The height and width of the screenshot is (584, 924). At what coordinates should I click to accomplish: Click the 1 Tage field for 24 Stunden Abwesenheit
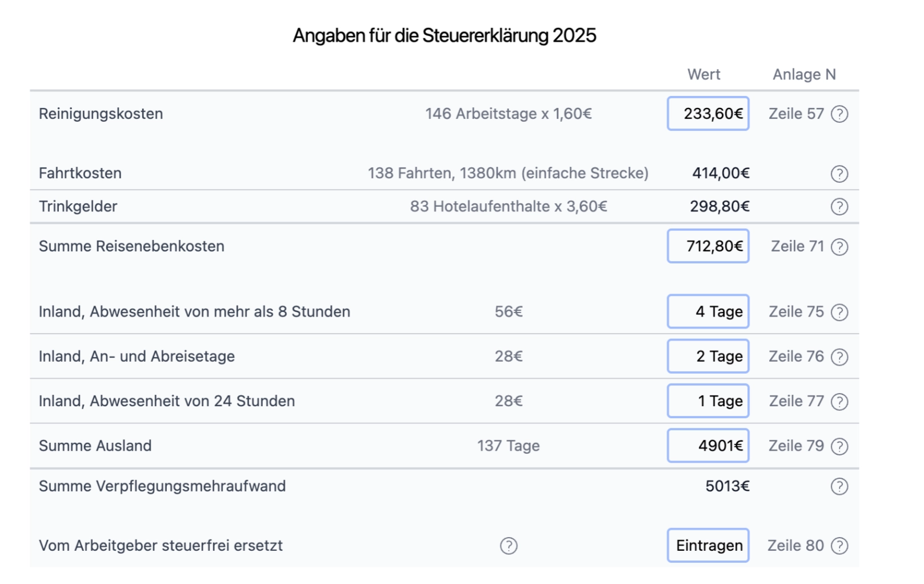pyautogui.click(x=708, y=401)
